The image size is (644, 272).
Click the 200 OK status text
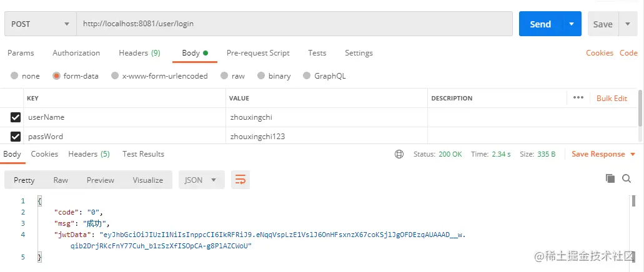coord(450,154)
